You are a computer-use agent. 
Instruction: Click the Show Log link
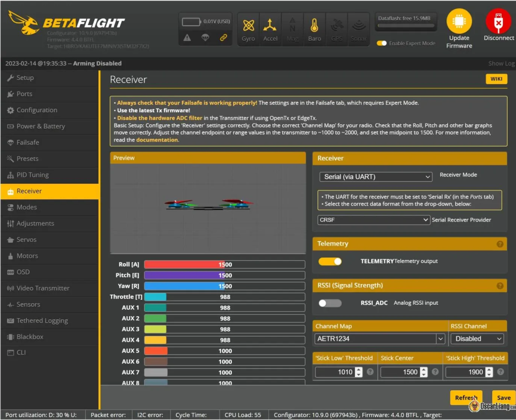click(501, 63)
